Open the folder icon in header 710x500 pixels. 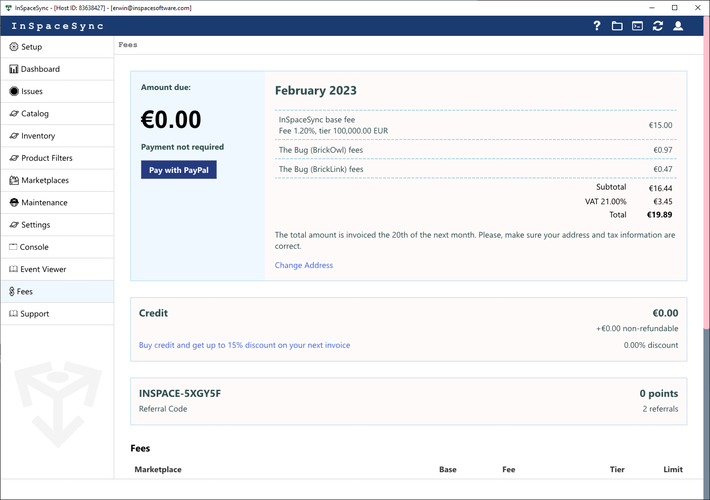tap(617, 26)
